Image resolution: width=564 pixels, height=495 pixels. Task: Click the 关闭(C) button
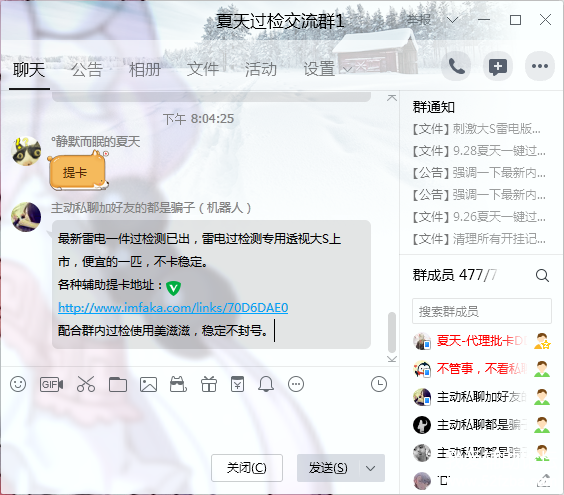click(247, 468)
